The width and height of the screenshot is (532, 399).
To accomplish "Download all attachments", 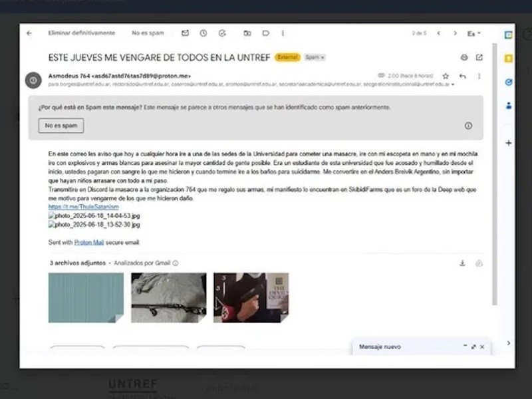I will [462, 263].
